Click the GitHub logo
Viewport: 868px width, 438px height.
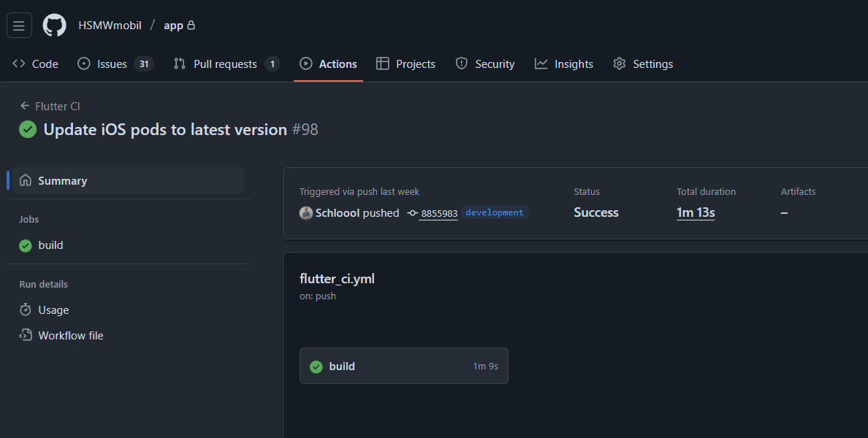54,25
